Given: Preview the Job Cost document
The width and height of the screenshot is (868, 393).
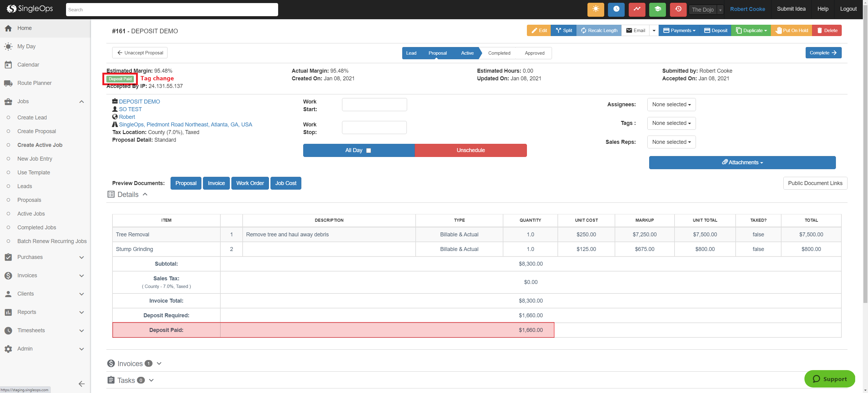Looking at the screenshot, I should pos(286,183).
